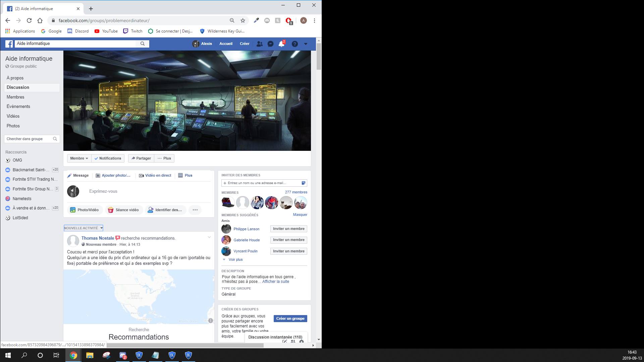Click the Facebook logo icon
This screenshot has height=362, width=644.
[9, 44]
